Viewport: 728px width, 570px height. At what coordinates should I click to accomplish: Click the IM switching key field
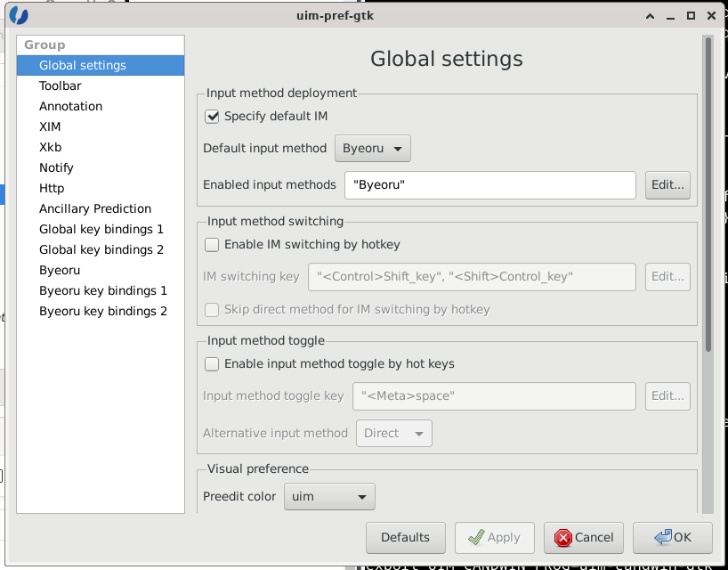(x=473, y=277)
